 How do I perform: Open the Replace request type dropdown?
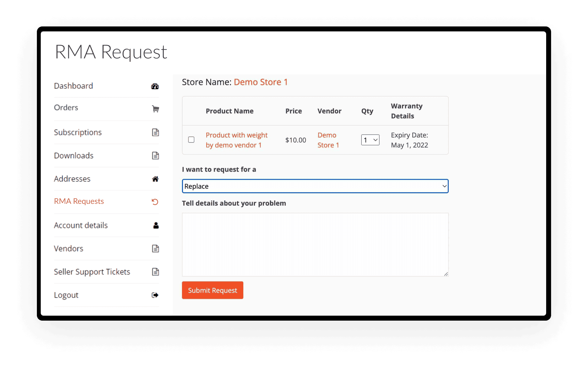click(315, 186)
